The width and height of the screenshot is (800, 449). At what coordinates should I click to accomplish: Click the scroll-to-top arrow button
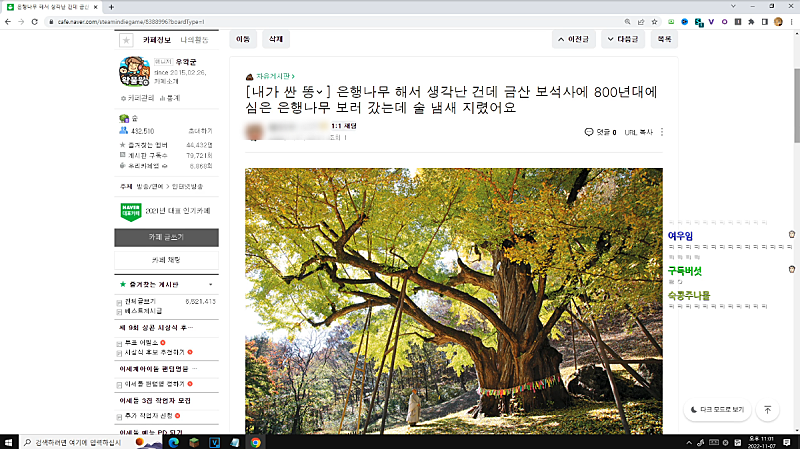767,410
